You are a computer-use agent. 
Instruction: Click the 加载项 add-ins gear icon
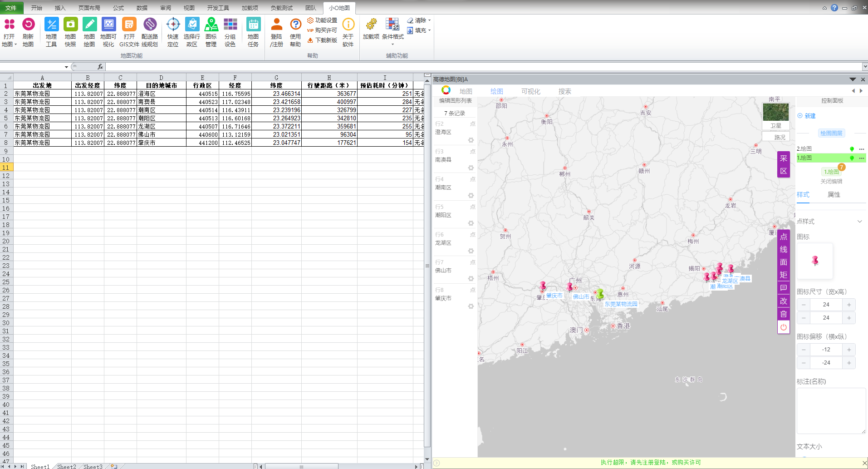(371, 29)
